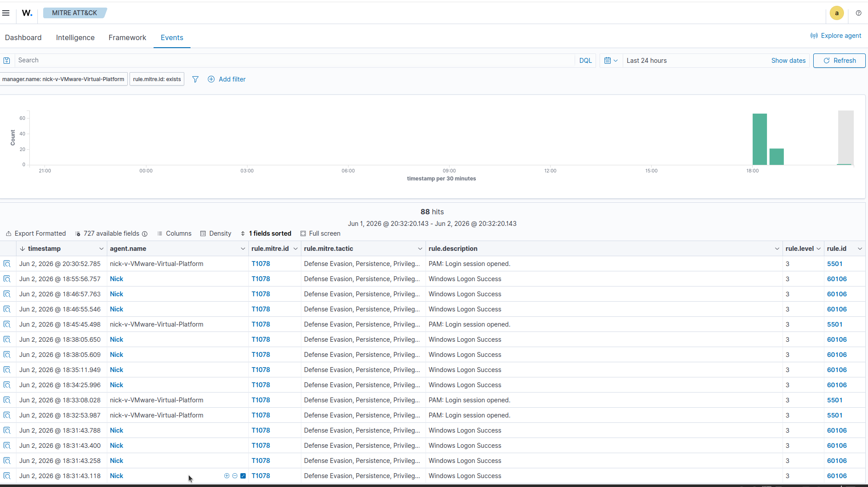The width and height of the screenshot is (868, 487).
Task: Open agent.name column header menu
Action: pyautogui.click(x=243, y=249)
